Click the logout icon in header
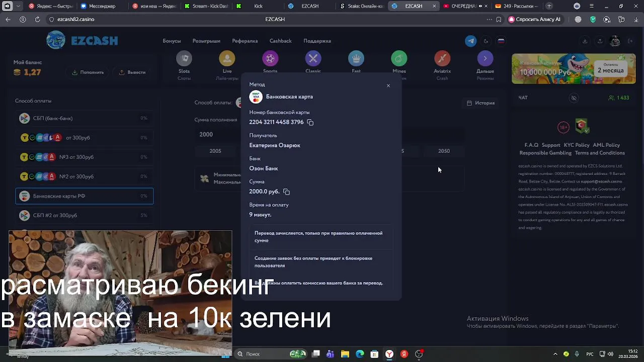644x362 pixels. pyautogui.click(x=630, y=41)
